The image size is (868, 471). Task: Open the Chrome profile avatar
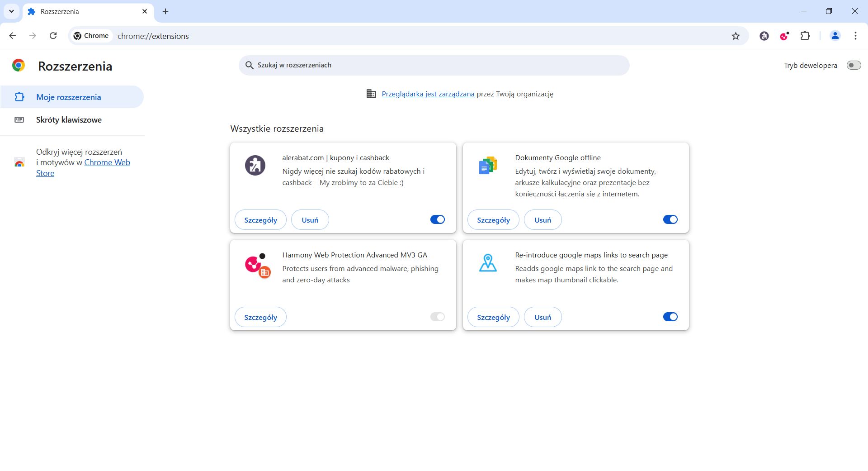835,36
